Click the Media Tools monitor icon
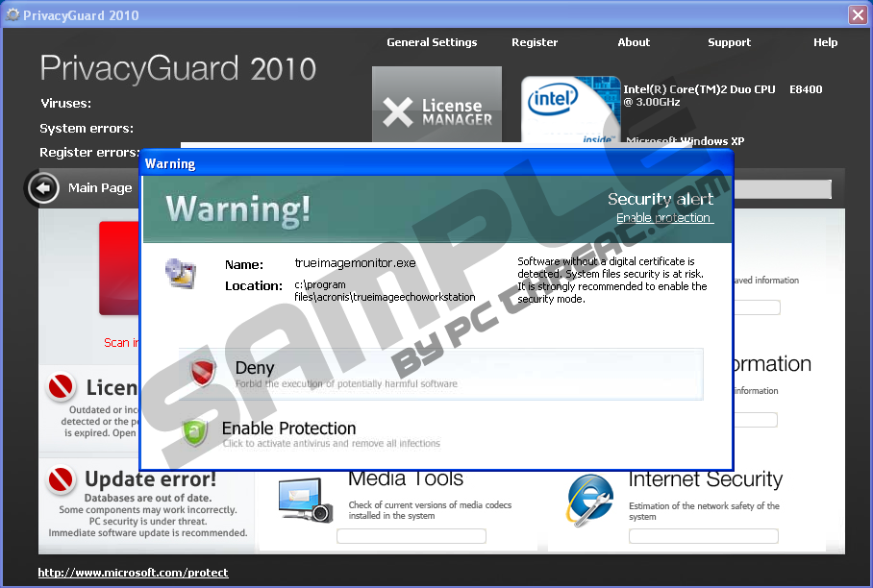Image resolution: width=873 pixels, height=588 pixels. pyautogui.click(x=306, y=500)
